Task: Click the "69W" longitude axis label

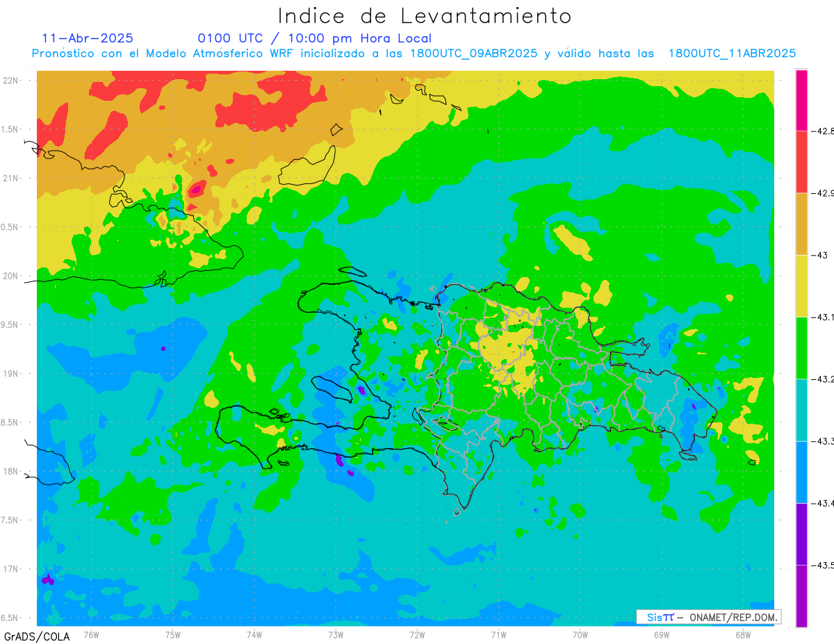Action: pyautogui.click(x=662, y=634)
